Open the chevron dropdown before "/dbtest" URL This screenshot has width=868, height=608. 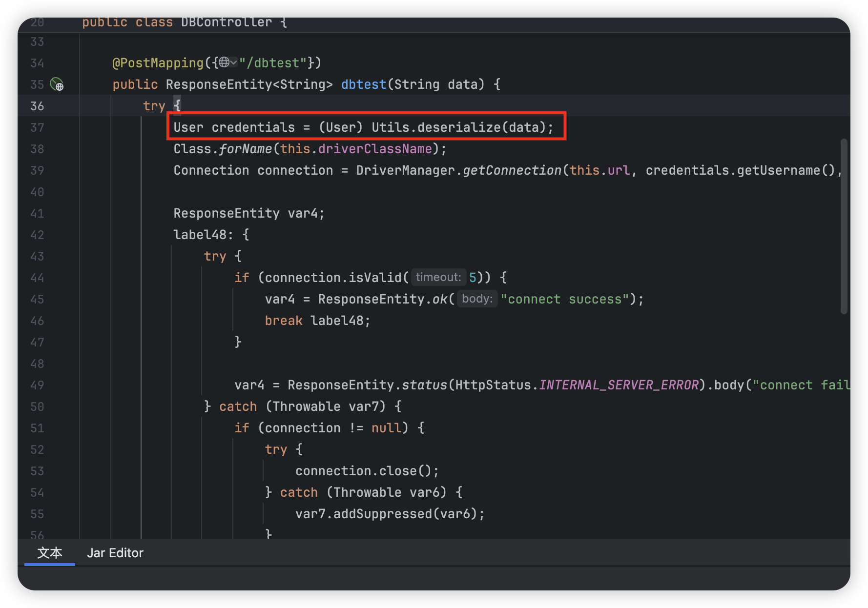point(234,62)
